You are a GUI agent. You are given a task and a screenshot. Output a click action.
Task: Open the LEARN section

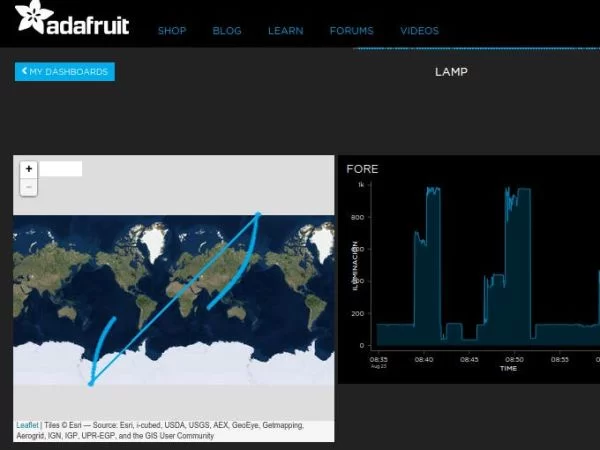[285, 31]
